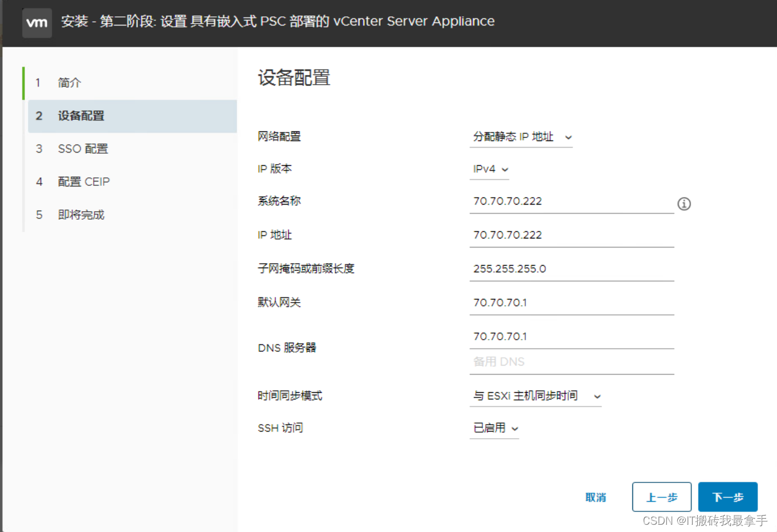The width and height of the screenshot is (777, 532).
Task: Click the installer title text in header
Action: coord(278,22)
